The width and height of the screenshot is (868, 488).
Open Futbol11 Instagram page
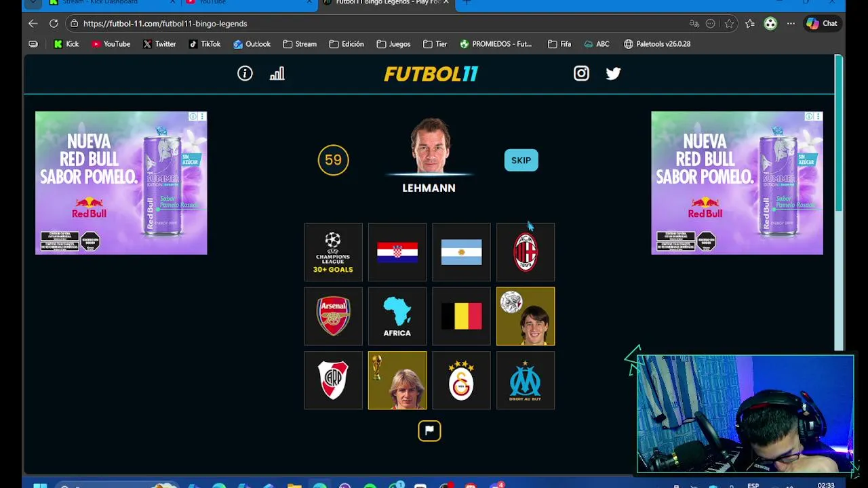581,73
